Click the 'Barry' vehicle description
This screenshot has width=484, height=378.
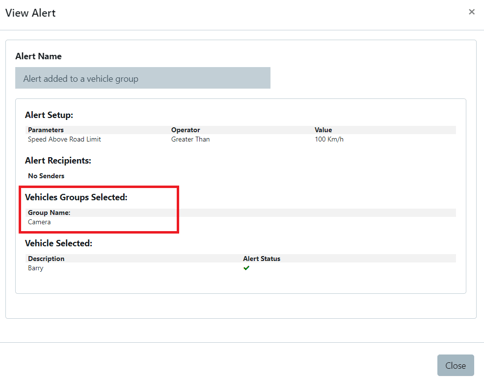pos(36,268)
